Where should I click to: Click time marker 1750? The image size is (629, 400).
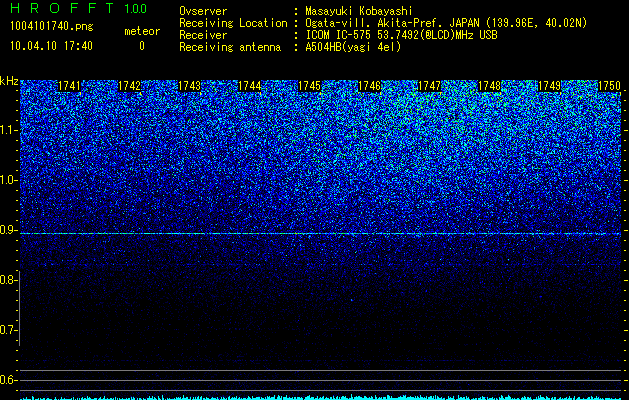(x=609, y=86)
